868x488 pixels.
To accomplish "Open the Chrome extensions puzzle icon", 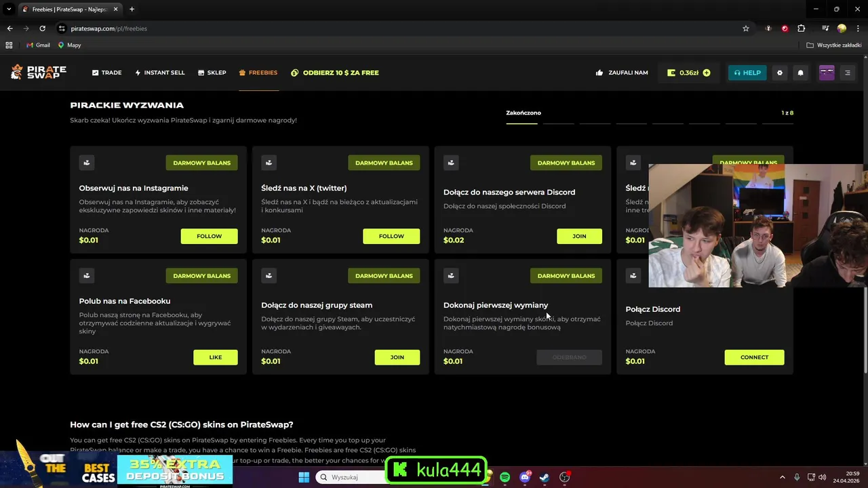I will 802,28.
